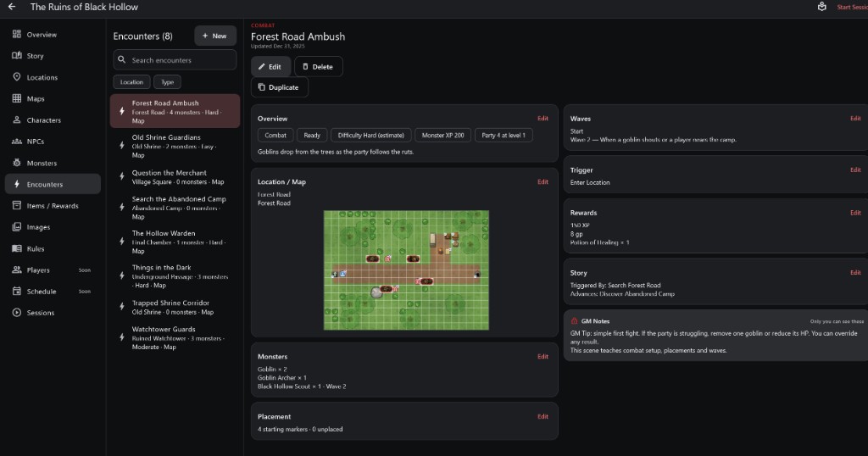Click lightning icon of Search the Abandoned Camp
This screenshot has width=868, height=456.
[x=122, y=208]
